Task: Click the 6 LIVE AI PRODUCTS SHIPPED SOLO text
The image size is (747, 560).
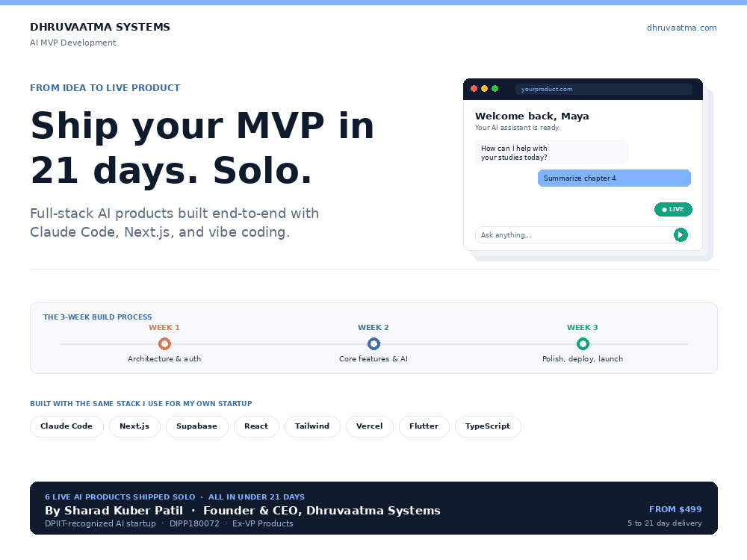Action: click(120, 497)
